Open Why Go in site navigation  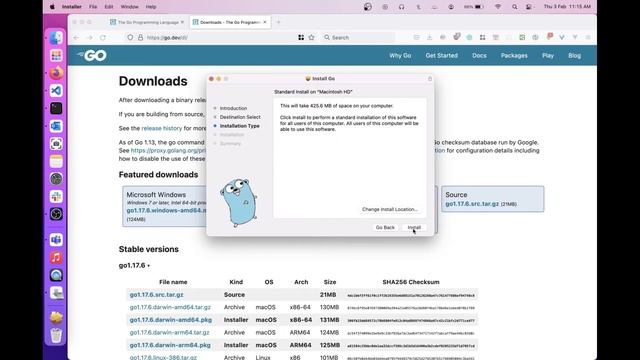point(400,56)
